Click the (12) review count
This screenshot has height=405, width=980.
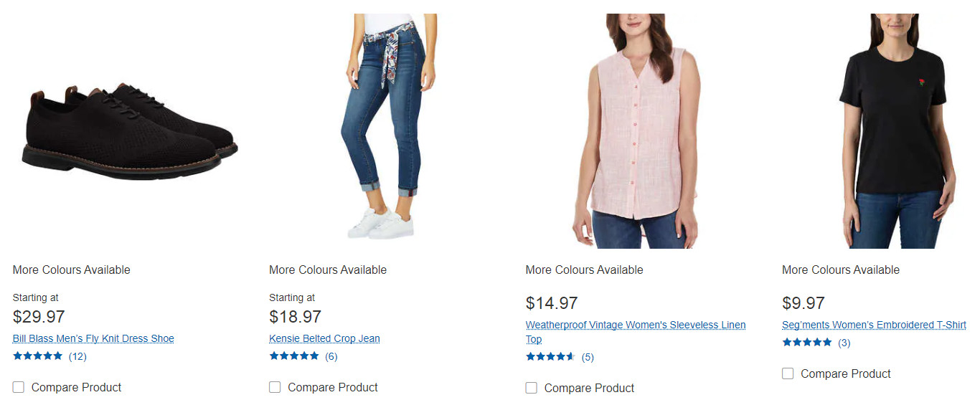(77, 356)
